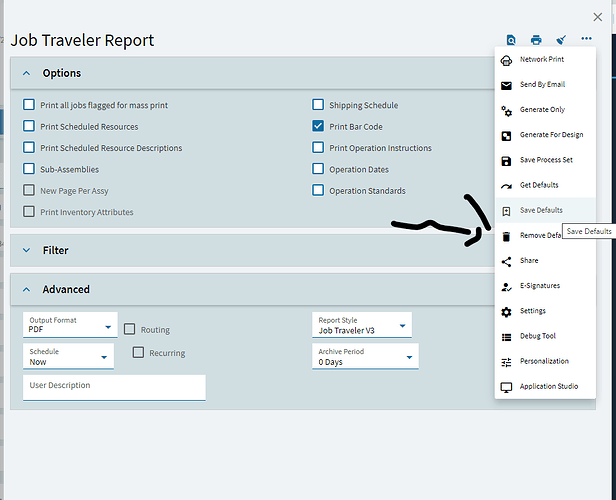Select Save Process Set menu entry
616x500 pixels.
[545, 160]
